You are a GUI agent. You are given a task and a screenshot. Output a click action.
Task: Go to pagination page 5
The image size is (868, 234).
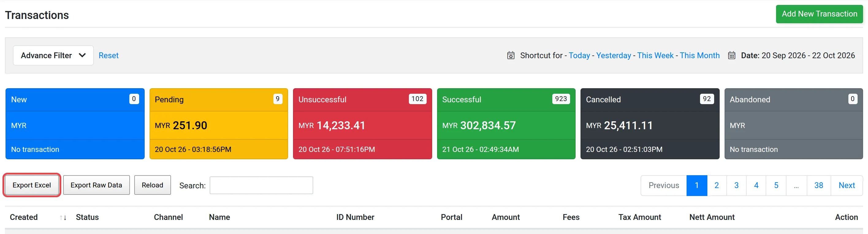tap(776, 186)
